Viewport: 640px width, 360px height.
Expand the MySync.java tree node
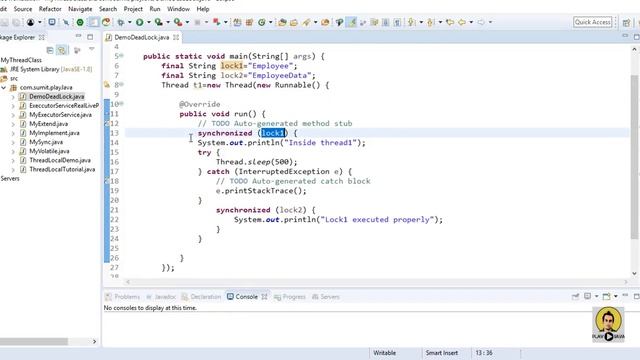[13, 142]
